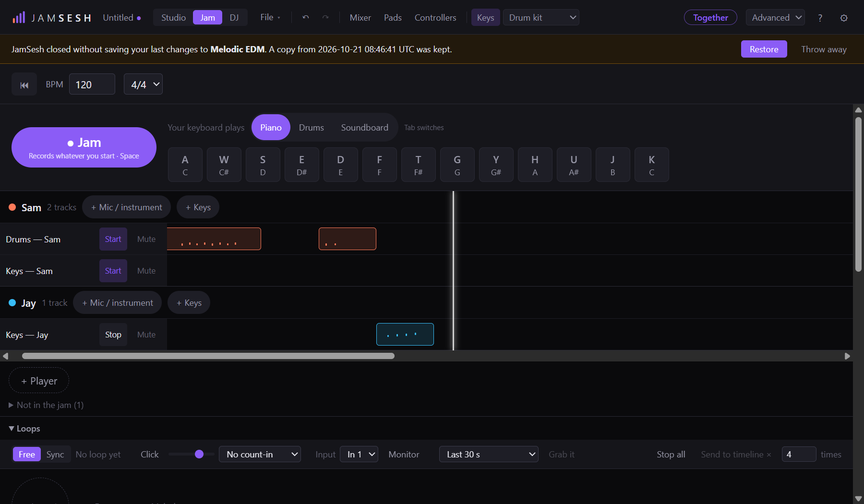
Task: Collapse the Loops section
Action: pos(24,428)
